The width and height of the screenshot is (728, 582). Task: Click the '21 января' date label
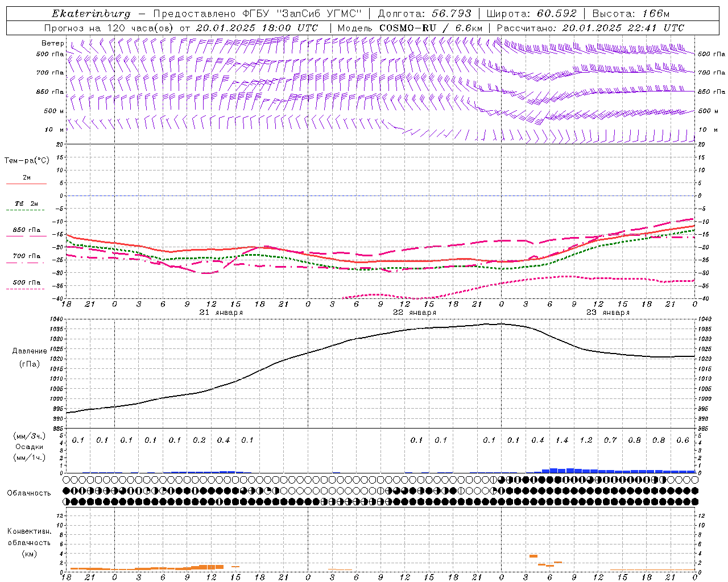click(221, 313)
